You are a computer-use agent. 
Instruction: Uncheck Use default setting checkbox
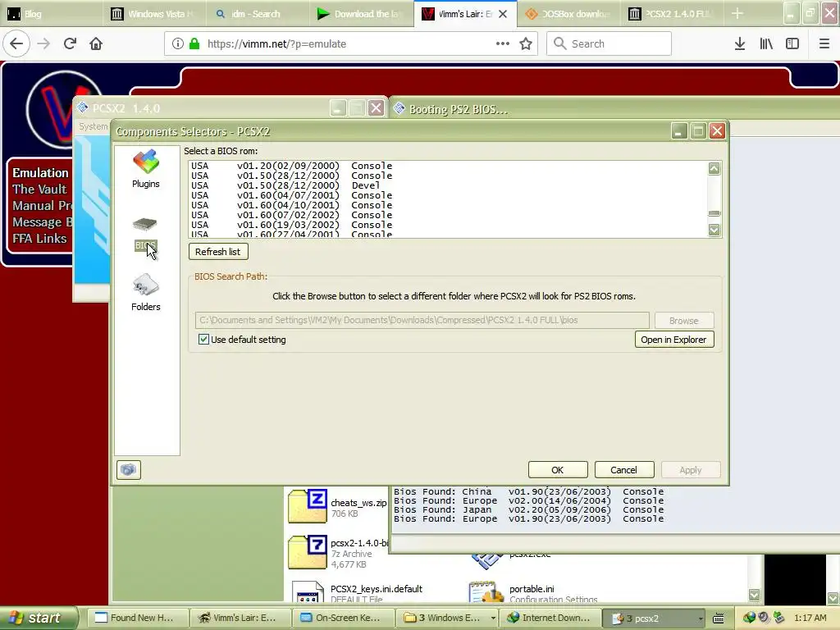tap(203, 339)
